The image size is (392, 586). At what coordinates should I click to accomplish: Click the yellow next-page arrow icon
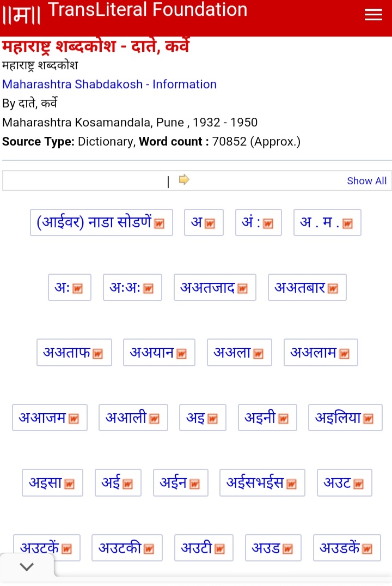pos(184,179)
